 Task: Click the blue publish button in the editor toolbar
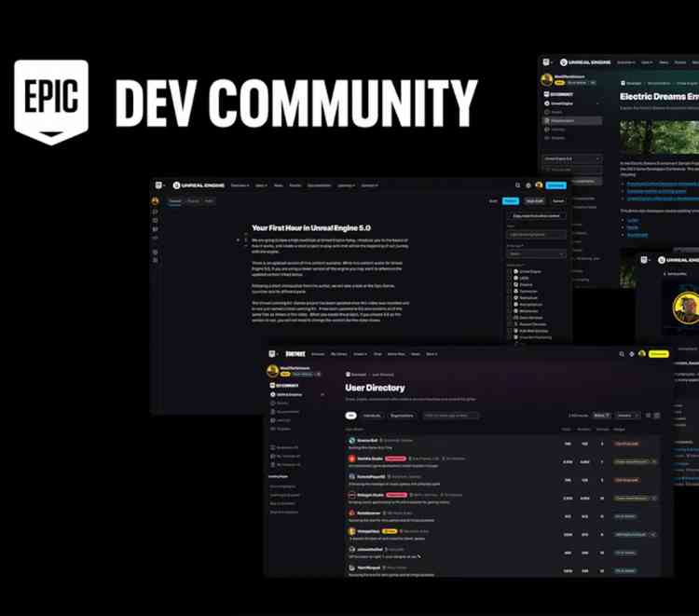coord(511,201)
